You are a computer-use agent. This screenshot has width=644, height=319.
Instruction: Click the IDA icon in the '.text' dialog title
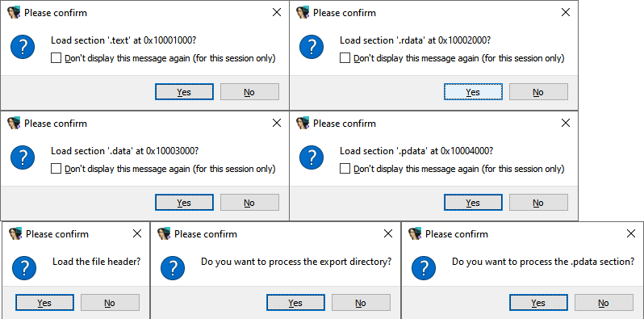coord(14,13)
